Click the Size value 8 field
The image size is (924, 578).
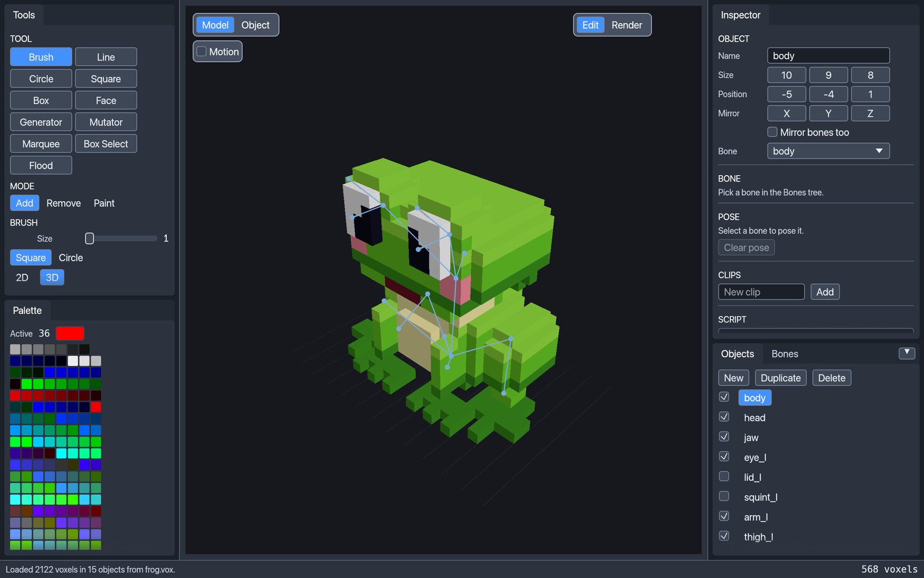click(x=870, y=75)
